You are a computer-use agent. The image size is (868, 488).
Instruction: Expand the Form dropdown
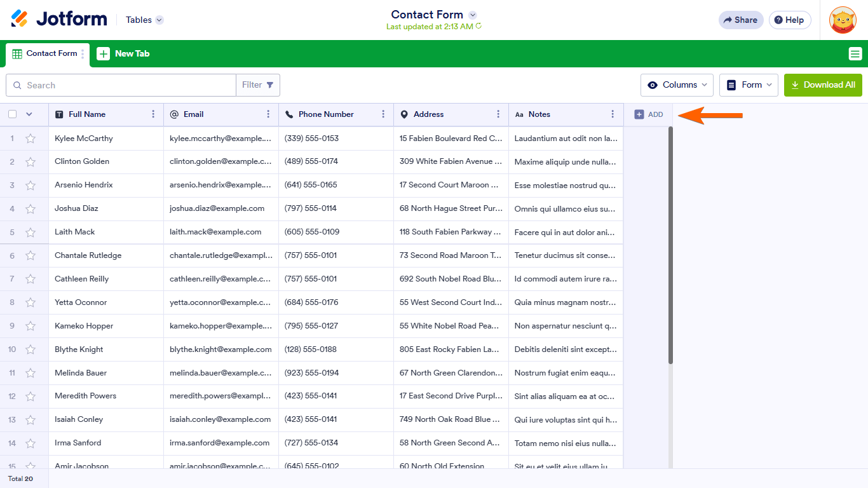(749, 85)
